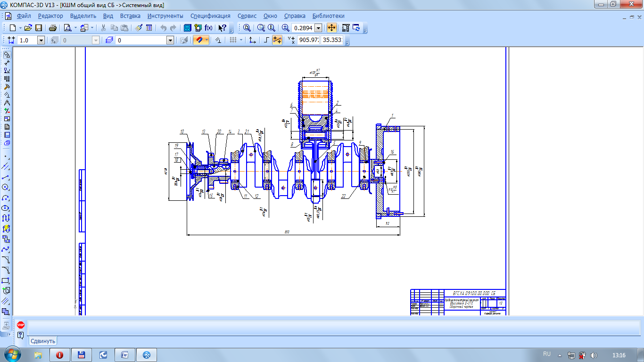The width and height of the screenshot is (644, 362).
Task: Zoom by window frame magnifier icon
Action: tap(261, 28)
